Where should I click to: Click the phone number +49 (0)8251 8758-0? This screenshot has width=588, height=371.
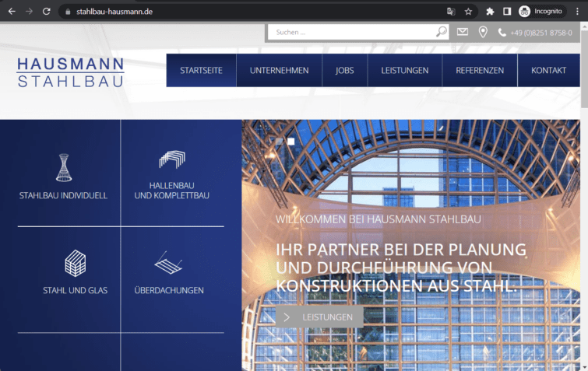541,33
